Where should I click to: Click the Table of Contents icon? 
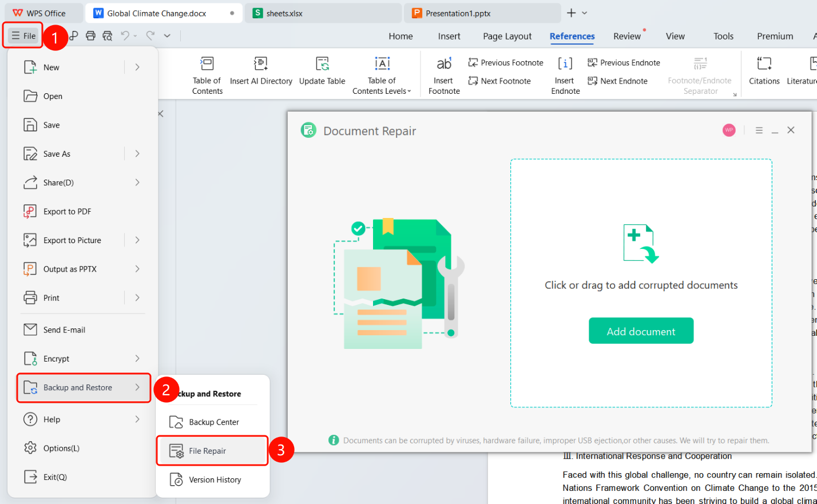(207, 64)
